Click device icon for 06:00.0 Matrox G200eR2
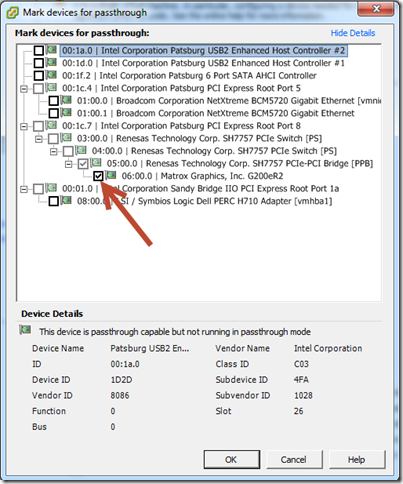Image resolution: width=403 pixels, height=484 pixels. point(111,175)
